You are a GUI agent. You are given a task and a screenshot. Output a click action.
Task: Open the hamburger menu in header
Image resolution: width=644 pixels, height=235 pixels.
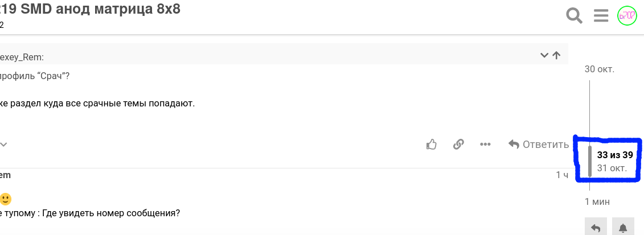pyautogui.click(x=601, y=16)
